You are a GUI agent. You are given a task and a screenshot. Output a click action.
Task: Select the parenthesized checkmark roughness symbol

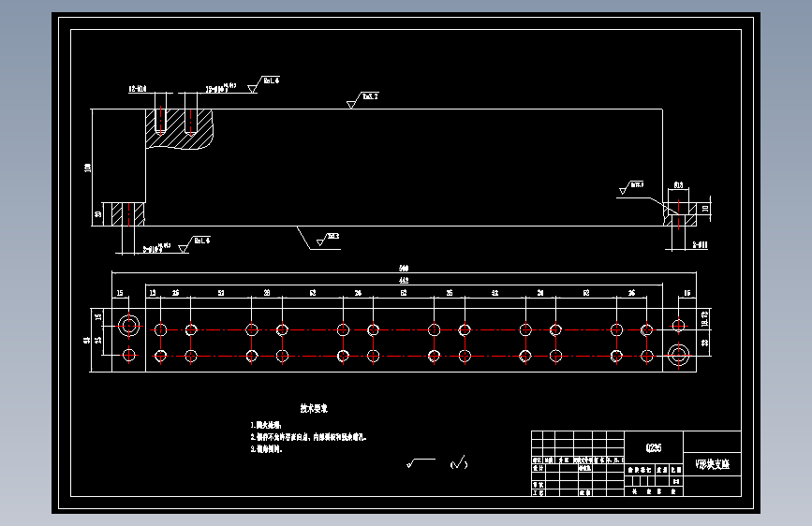point(459,463)
